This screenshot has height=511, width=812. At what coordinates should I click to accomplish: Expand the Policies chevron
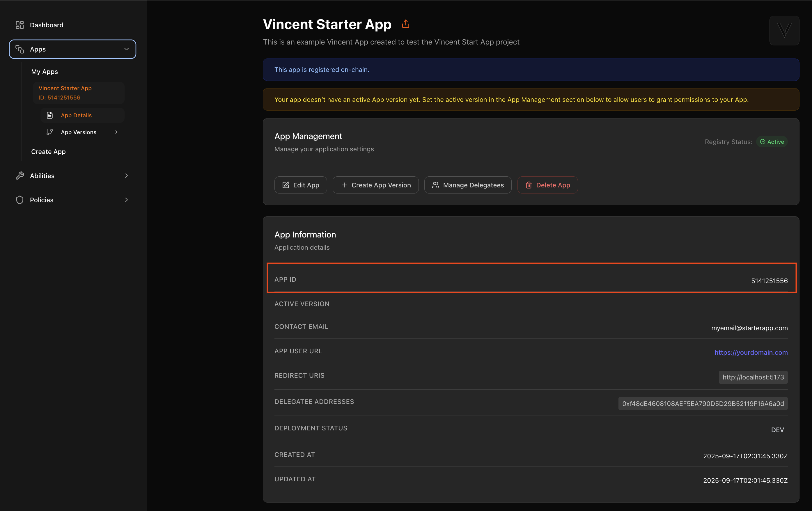[x=126, y=200]
